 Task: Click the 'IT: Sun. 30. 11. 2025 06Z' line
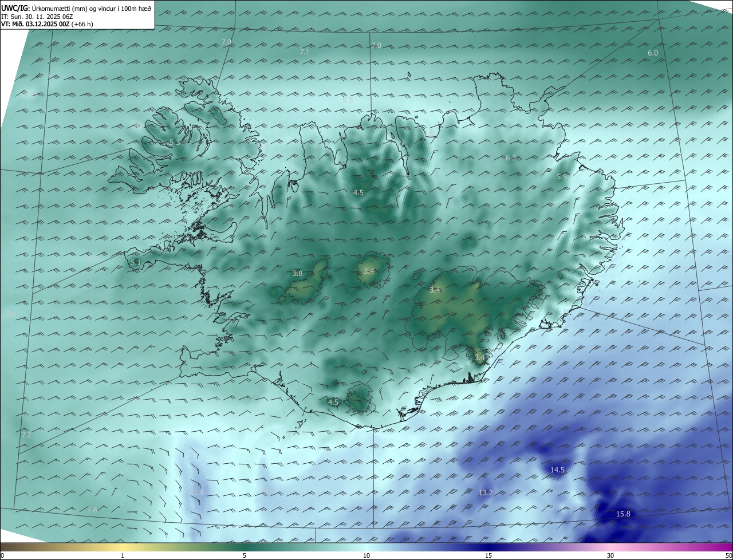38,17
